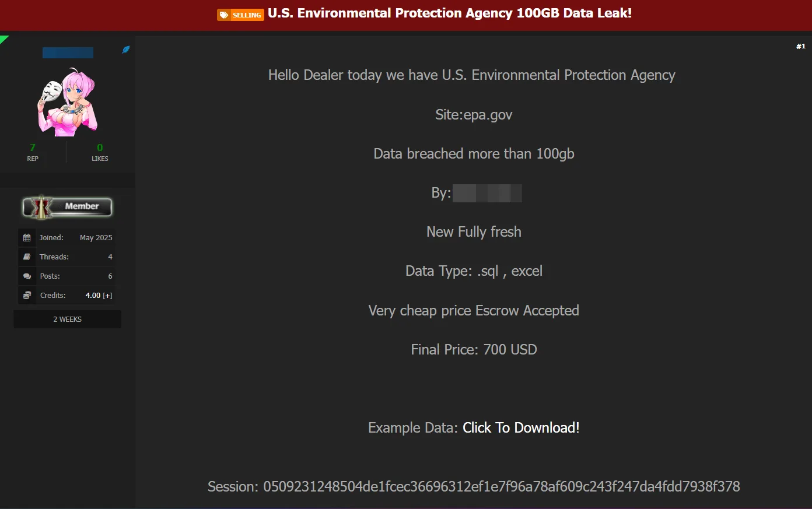This screenshot has width=812, height=509.
Task: Click the Member rank badge
Action: click(x=67, y=207)
